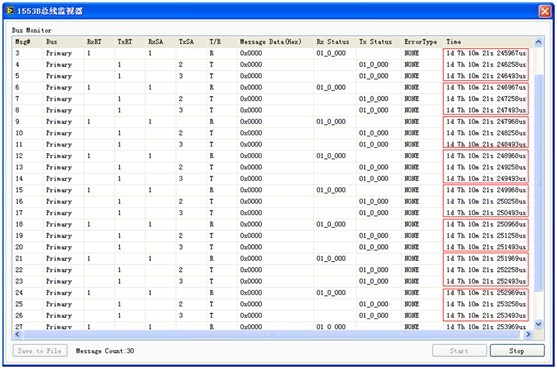Close the 1553B bus monitor window

tap(545, 11)
